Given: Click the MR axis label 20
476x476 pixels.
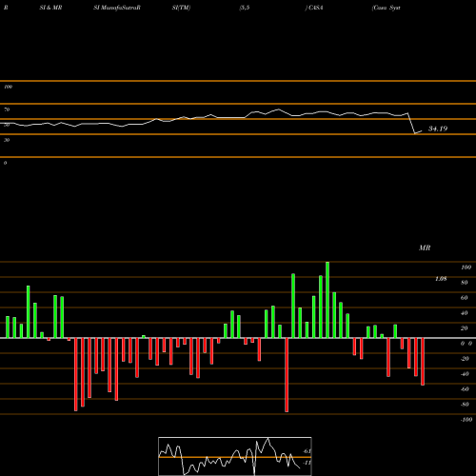Looking at the screenshot, I should (x=465, y=328).
